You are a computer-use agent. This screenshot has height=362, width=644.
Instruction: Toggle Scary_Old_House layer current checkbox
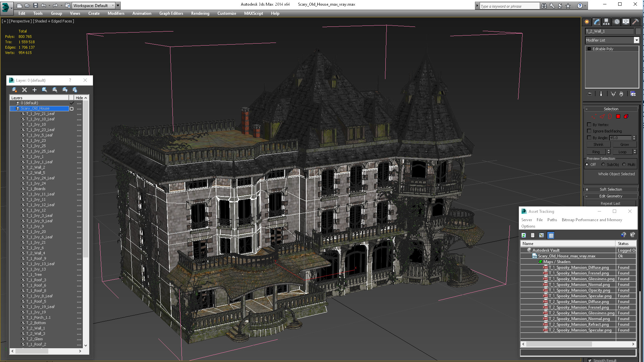point(71,109)
